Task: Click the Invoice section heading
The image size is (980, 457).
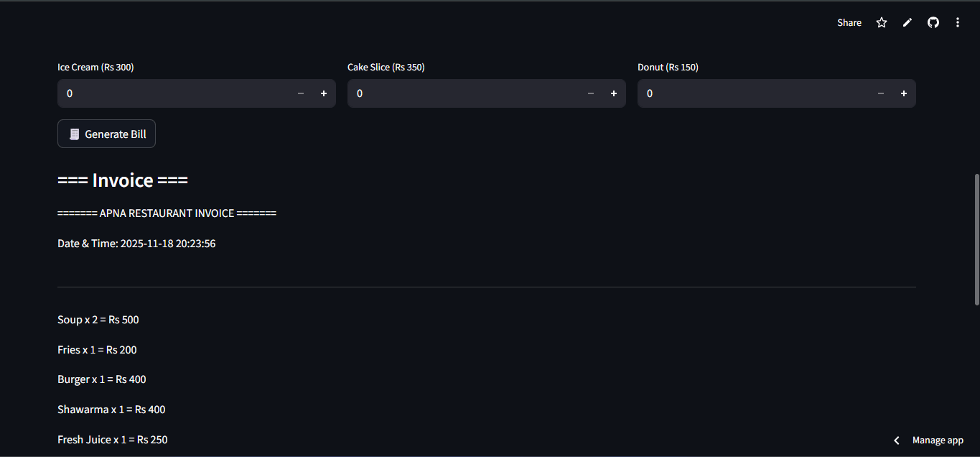Action: [122, 180]
